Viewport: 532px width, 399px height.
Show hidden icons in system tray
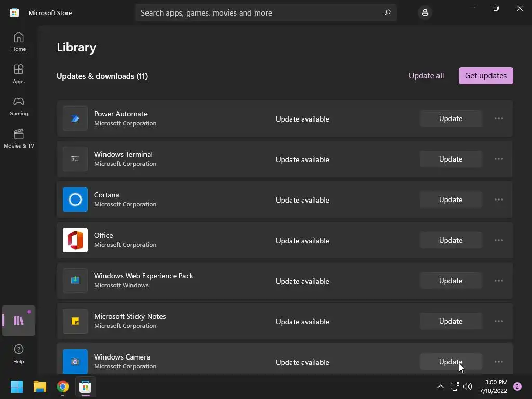(x=440, y=387)
